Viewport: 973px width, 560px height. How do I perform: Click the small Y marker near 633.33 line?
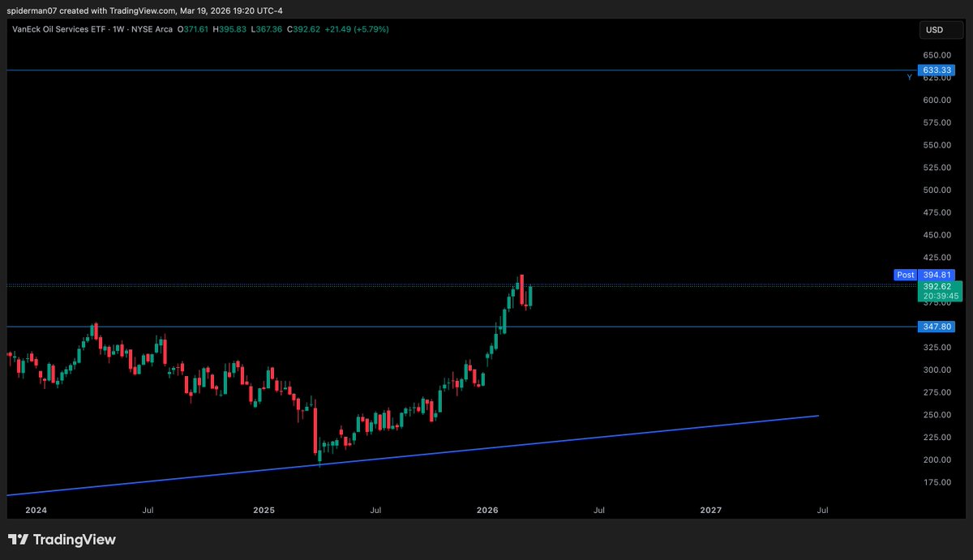pyautogui.click(x=909, y=77)
